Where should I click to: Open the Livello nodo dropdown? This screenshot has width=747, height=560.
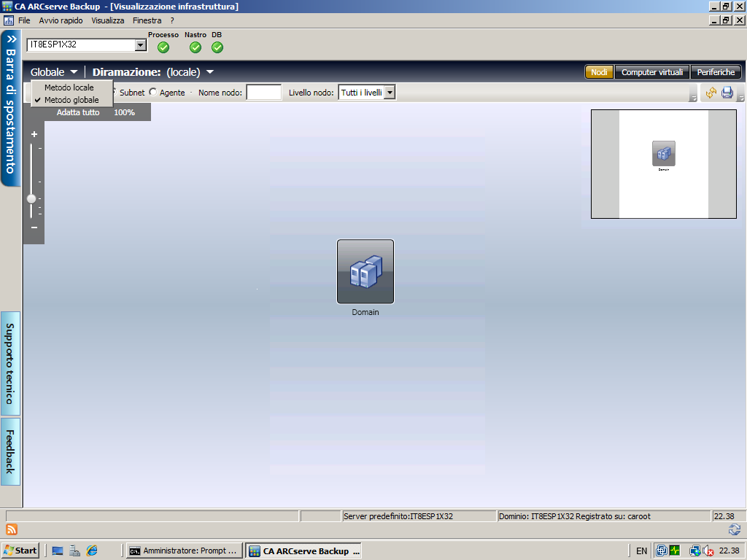[390, 93]
